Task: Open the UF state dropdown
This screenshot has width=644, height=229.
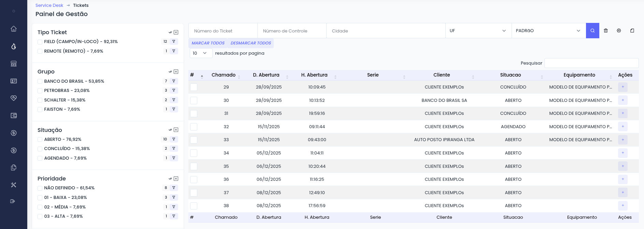Action: 478,31
